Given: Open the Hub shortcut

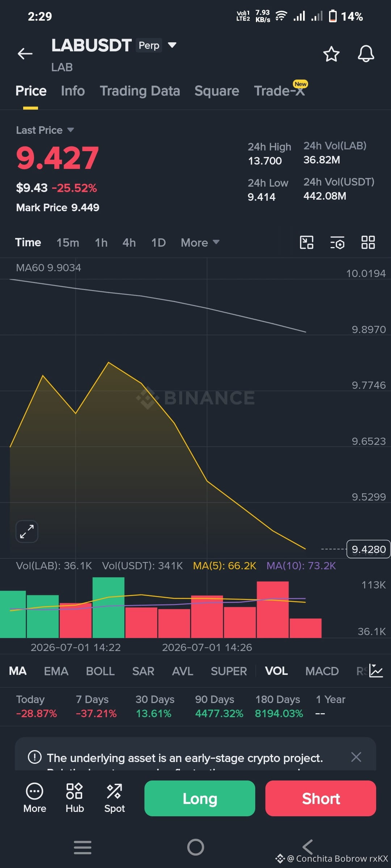Looking at the screenshot, I should click(x=75, y=798).
